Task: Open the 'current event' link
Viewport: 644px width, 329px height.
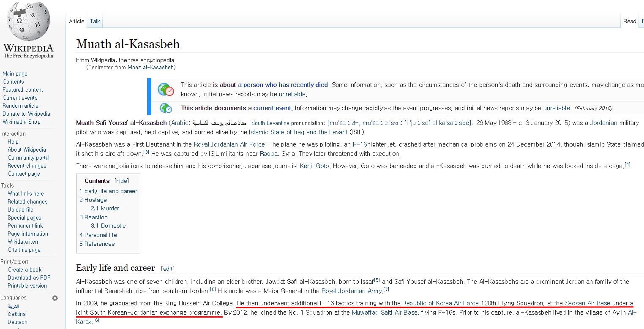Action: [272, 108]
